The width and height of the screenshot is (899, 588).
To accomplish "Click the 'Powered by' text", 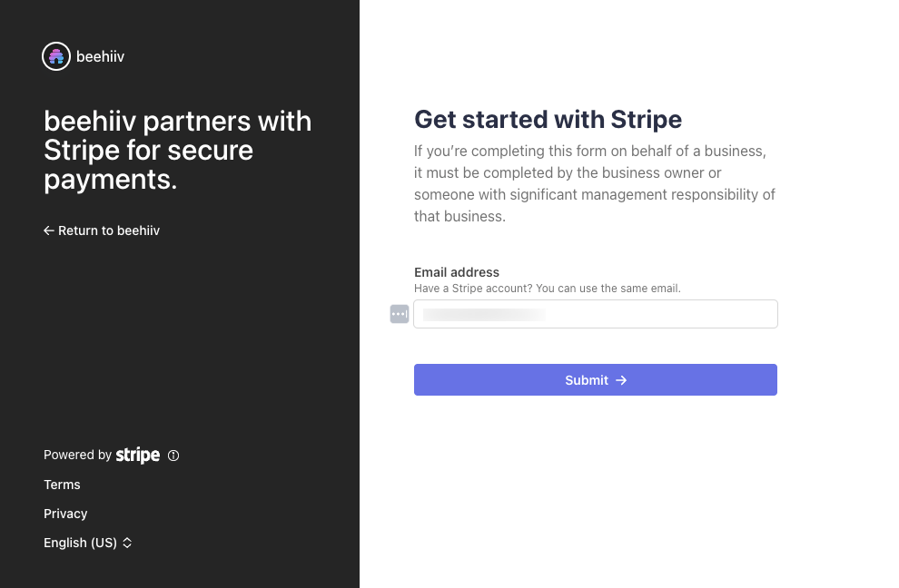I will (x=77, y=455).
